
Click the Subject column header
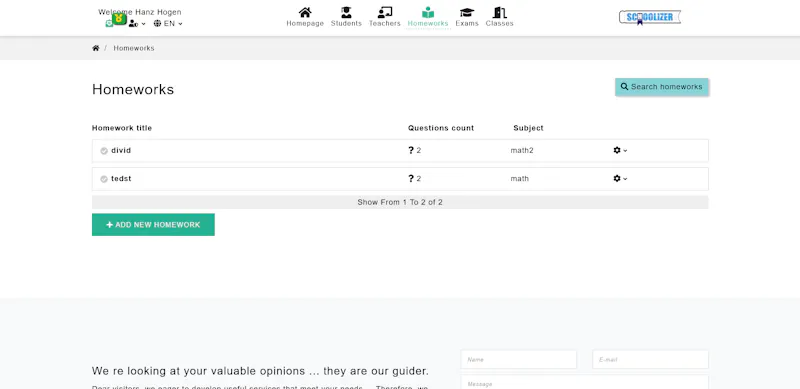coord(529,128)
